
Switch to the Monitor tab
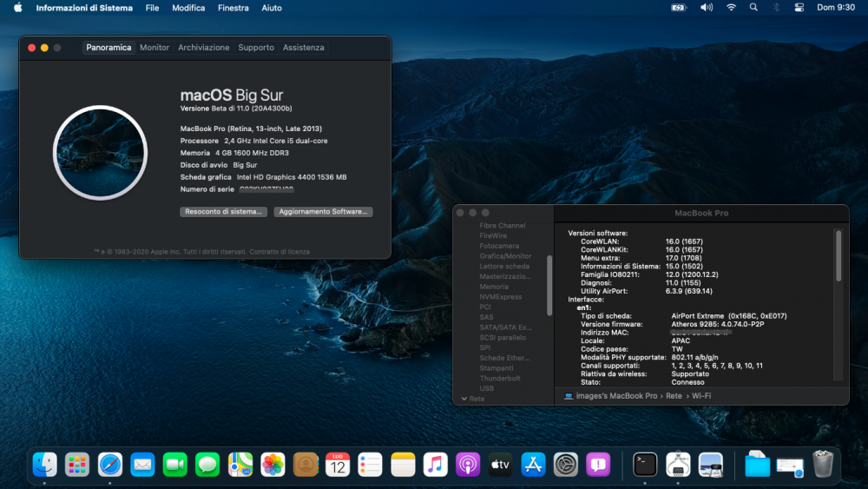[x=155, y=48]
